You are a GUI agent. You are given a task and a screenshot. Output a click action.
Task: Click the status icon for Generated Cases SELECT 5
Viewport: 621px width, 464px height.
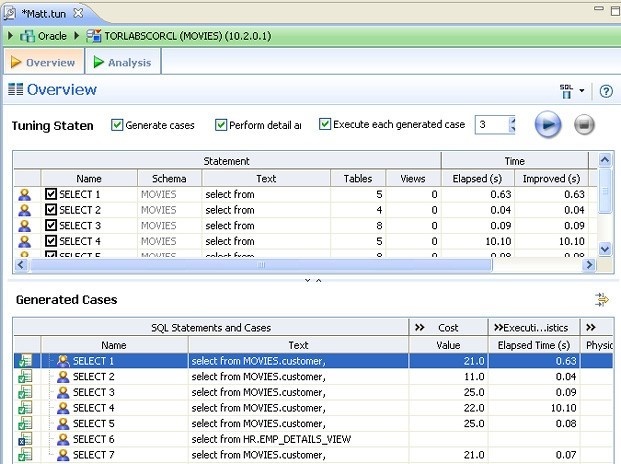pyautogui.click(x=25, y=423)
